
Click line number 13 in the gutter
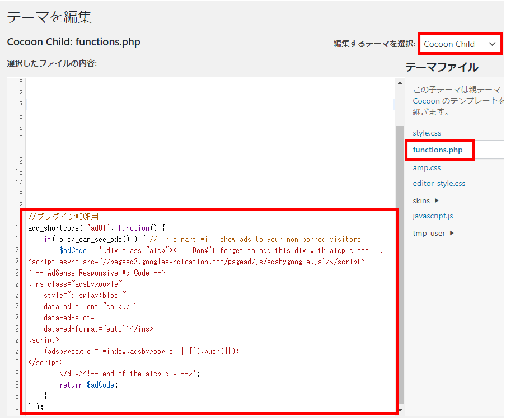19,172
